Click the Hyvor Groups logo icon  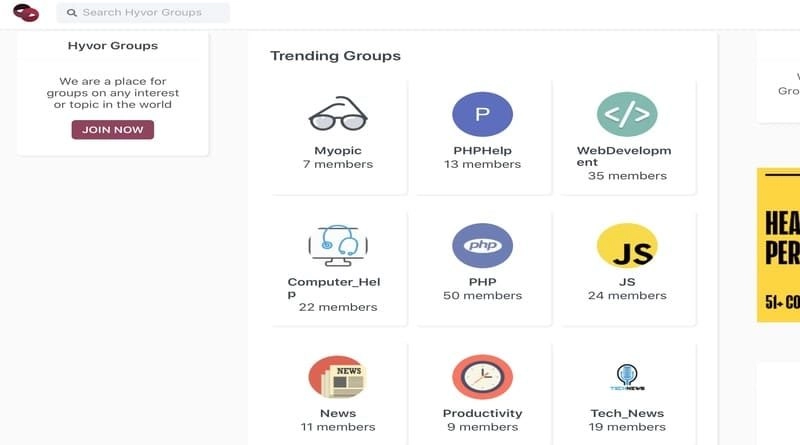(26, 13)
